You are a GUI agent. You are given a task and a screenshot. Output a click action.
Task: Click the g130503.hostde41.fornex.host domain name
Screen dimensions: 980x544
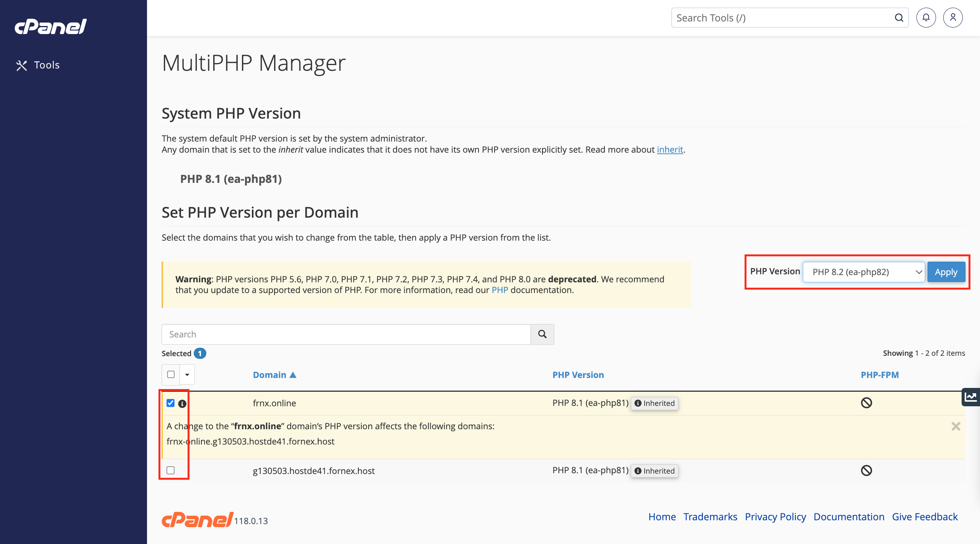tap(314, 471)
